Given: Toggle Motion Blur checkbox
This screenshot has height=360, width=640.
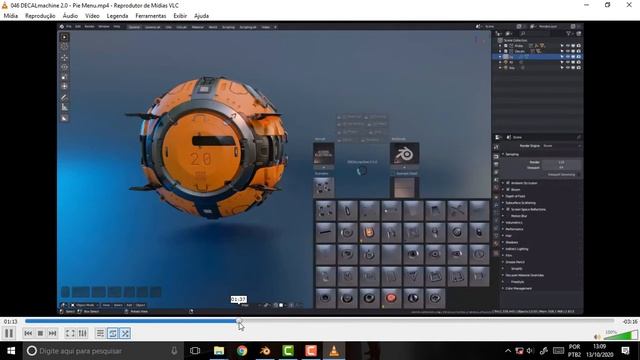Looking at the screenshot, I should (508, 216).
